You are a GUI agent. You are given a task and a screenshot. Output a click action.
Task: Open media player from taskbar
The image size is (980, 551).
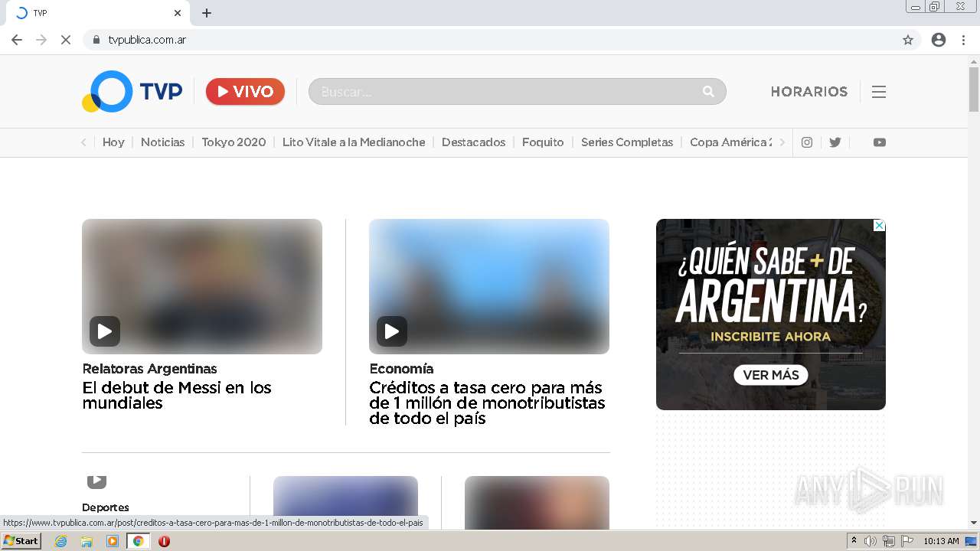click(x=113, y=541)
